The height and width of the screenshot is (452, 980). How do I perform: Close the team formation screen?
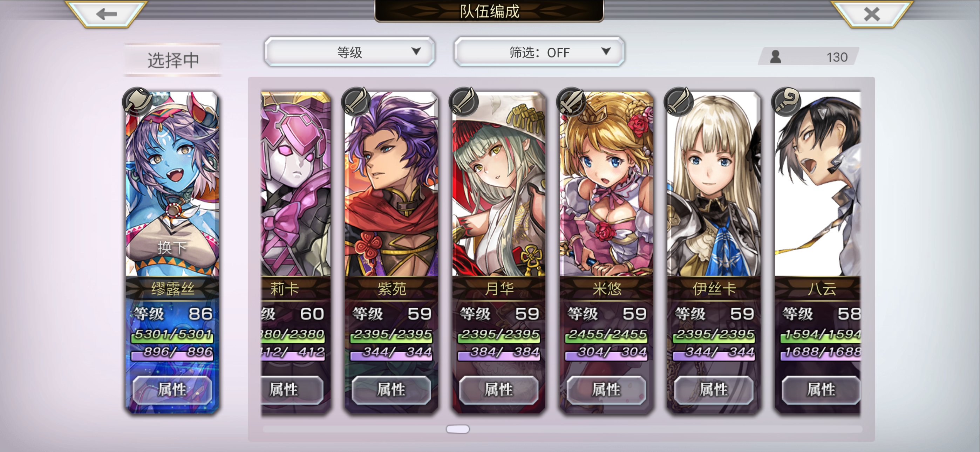pos(872,14)
